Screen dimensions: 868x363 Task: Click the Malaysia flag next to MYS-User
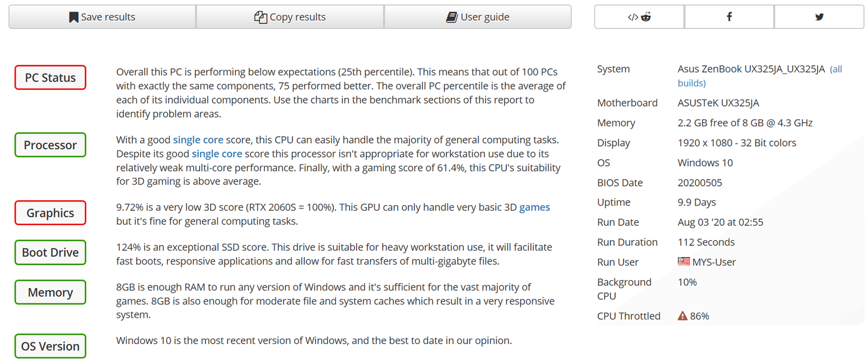684,262
